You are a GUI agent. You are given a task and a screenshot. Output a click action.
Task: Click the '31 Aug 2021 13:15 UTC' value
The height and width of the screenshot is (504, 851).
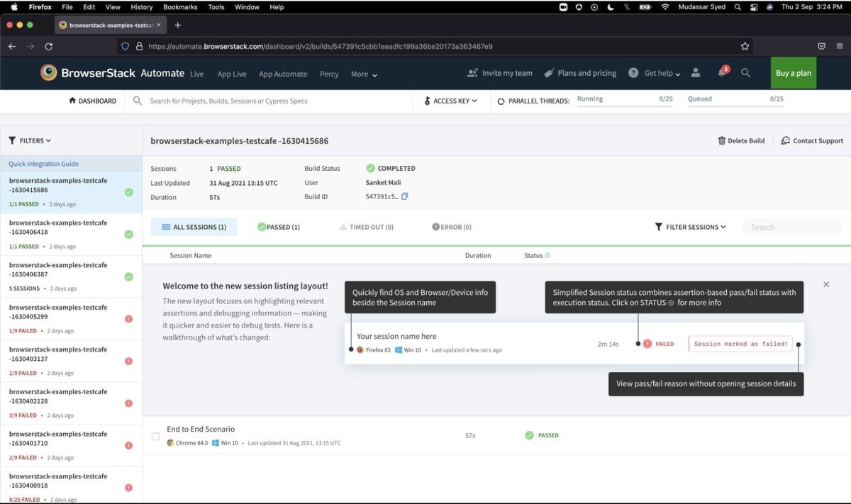click(x=243, y=183)
